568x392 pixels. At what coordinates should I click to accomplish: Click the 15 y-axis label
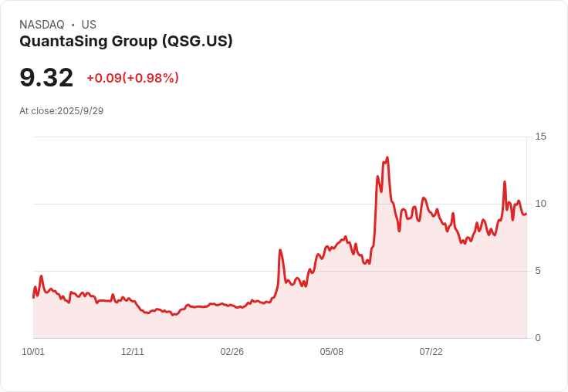coord(540,137)
